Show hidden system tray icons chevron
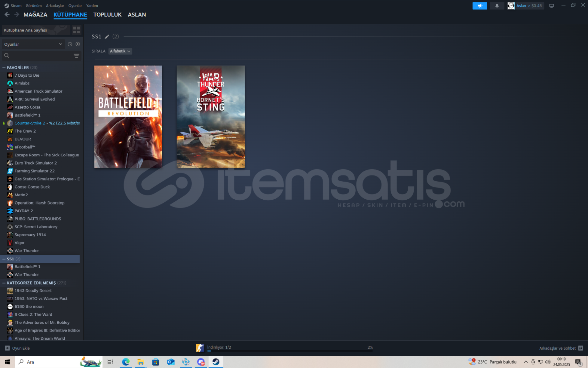Viewport: 588px width, 368px height. pos(526,362)
